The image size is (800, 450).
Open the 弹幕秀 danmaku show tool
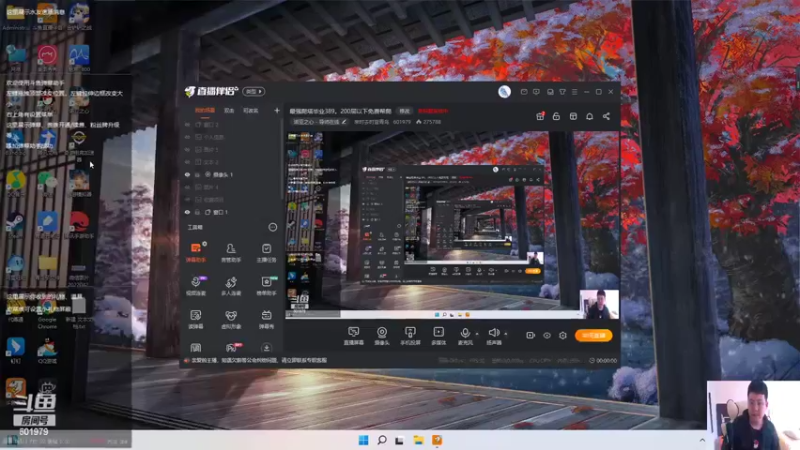point(266,319)
